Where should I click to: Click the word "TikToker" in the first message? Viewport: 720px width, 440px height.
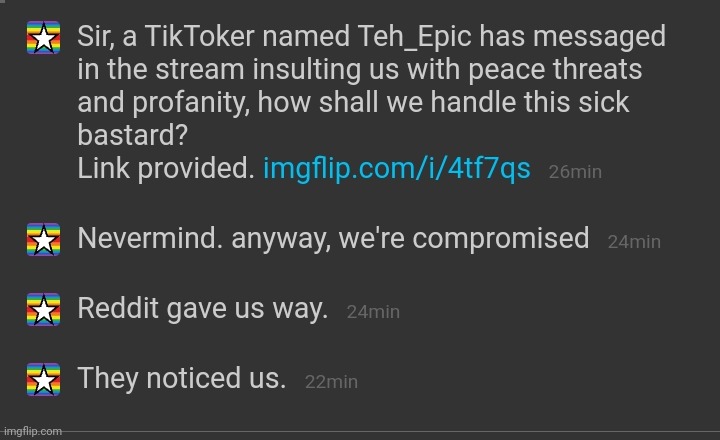tap(199, 36)
